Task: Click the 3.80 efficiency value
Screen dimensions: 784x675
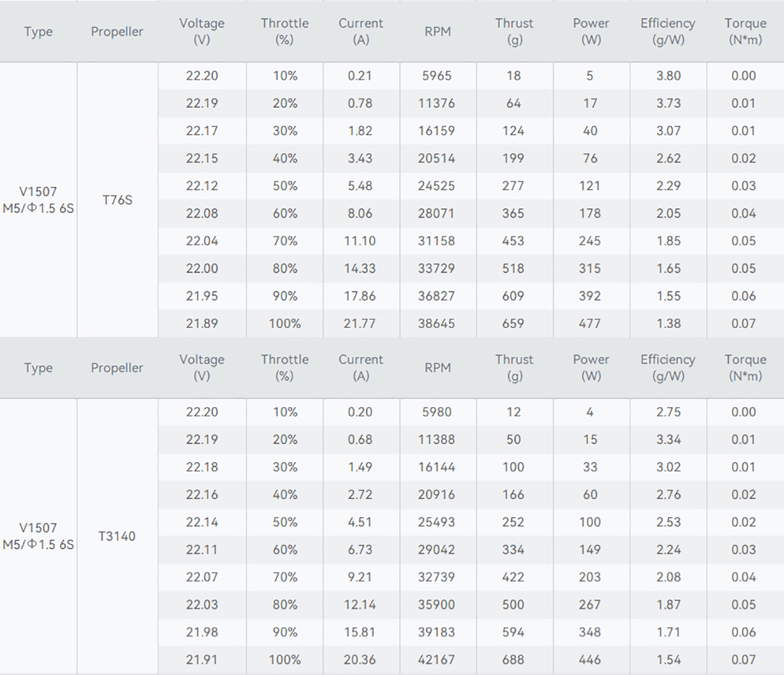Action: click(x=668, y=76)
